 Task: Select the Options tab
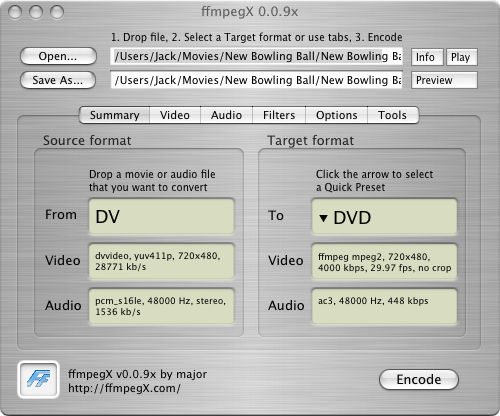[x=336, y=115]
